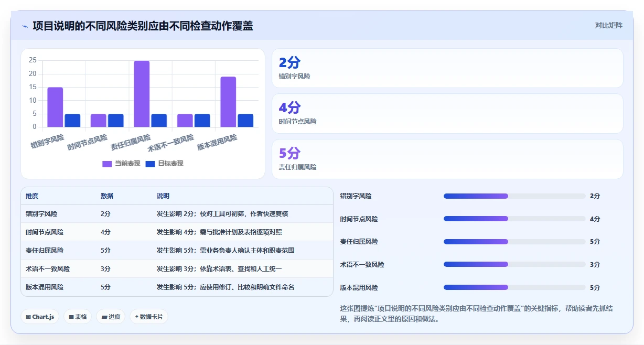Click the 时间节点风险 progress bar

tap(514, 219)
